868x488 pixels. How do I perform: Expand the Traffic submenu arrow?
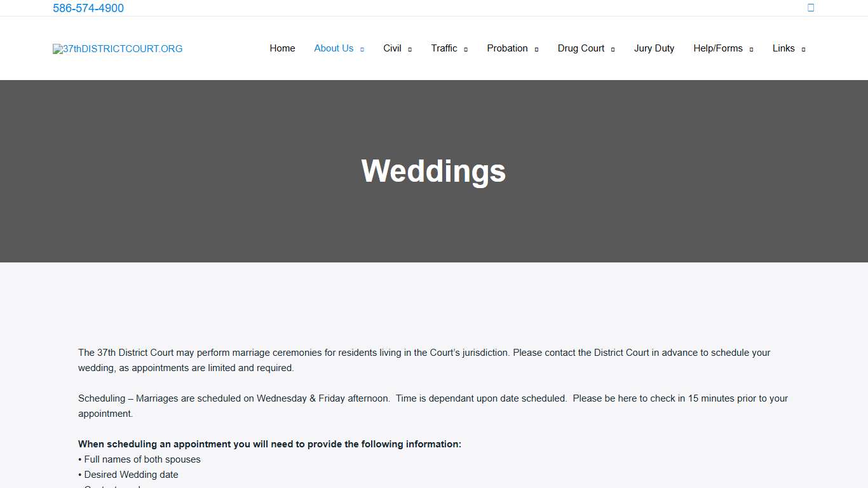[466, 49]
